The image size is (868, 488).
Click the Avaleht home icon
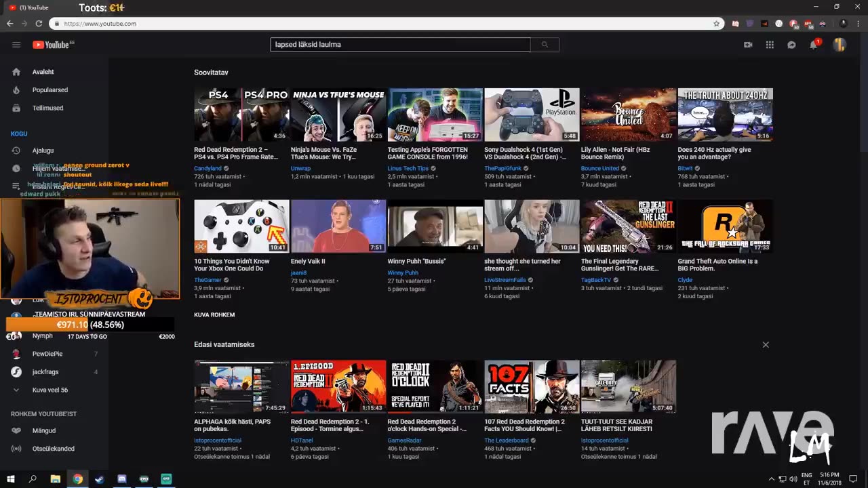tap(16, 72)
